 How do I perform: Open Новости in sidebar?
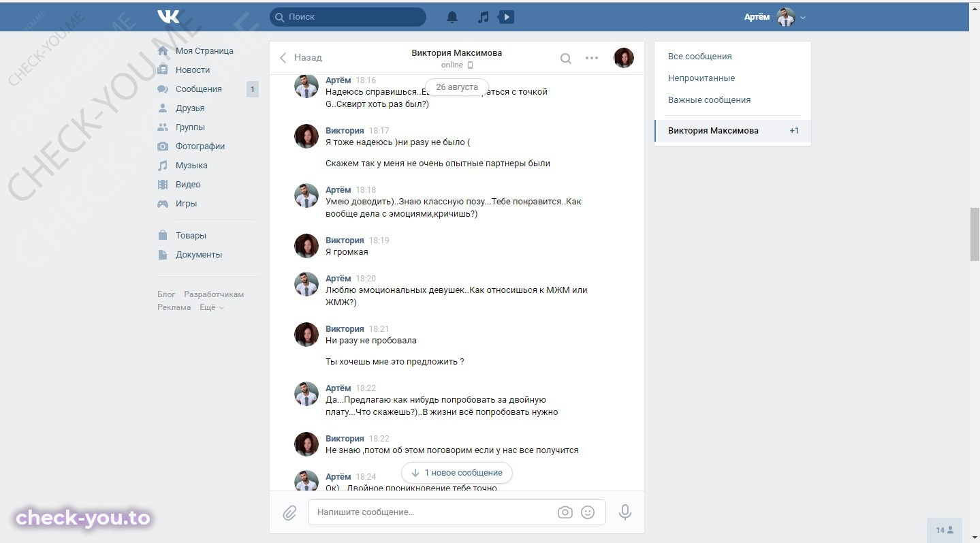click(x=193, y=70)
